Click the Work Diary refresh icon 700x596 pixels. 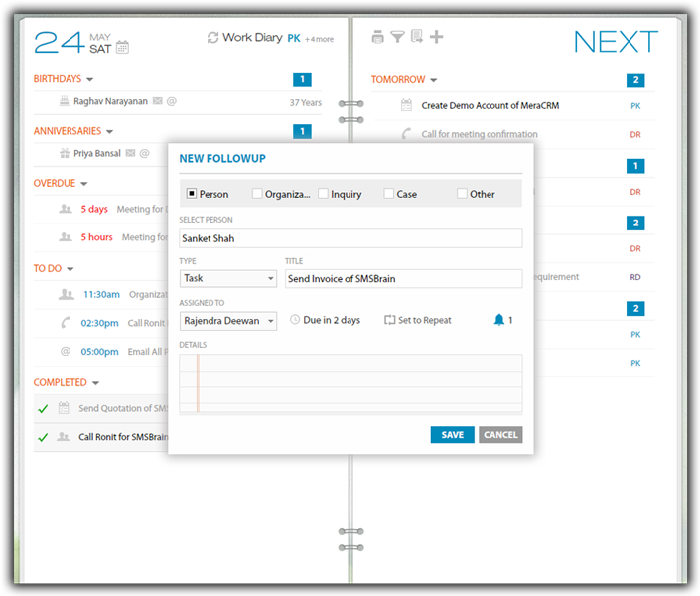point(212,38)
